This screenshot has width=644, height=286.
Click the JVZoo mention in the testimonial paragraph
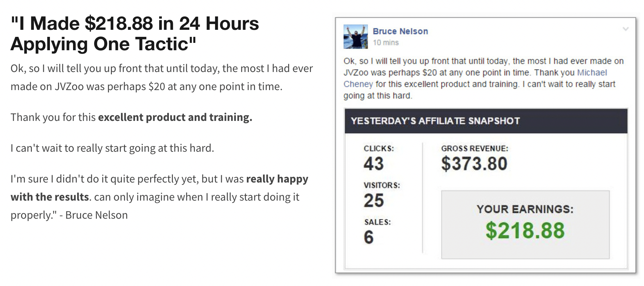pyautogui.click(x=69, y=86)
